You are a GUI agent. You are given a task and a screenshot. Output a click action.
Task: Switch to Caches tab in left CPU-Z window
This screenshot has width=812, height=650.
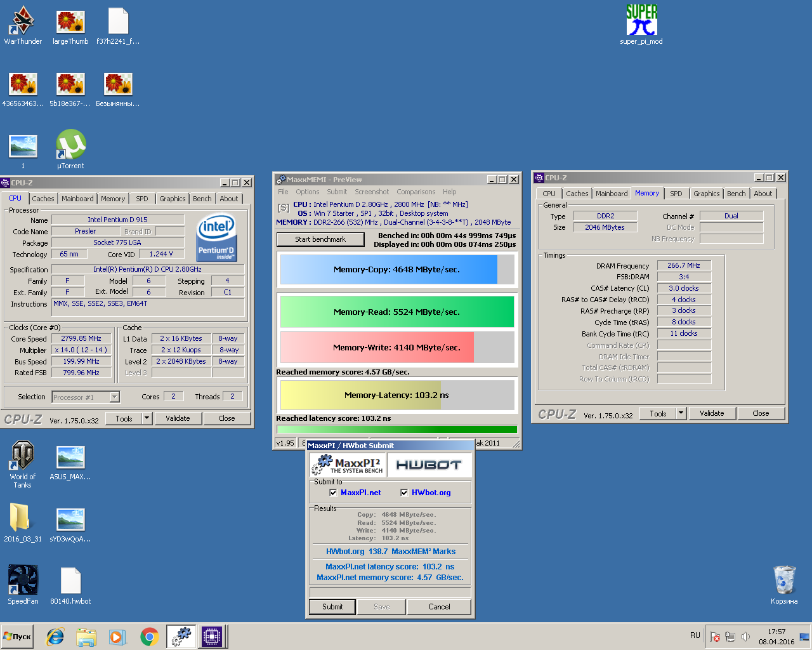point(43,199)
